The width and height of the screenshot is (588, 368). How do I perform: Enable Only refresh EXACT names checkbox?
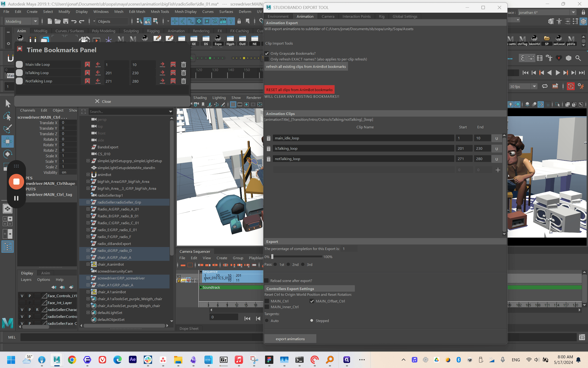[267, 59]
